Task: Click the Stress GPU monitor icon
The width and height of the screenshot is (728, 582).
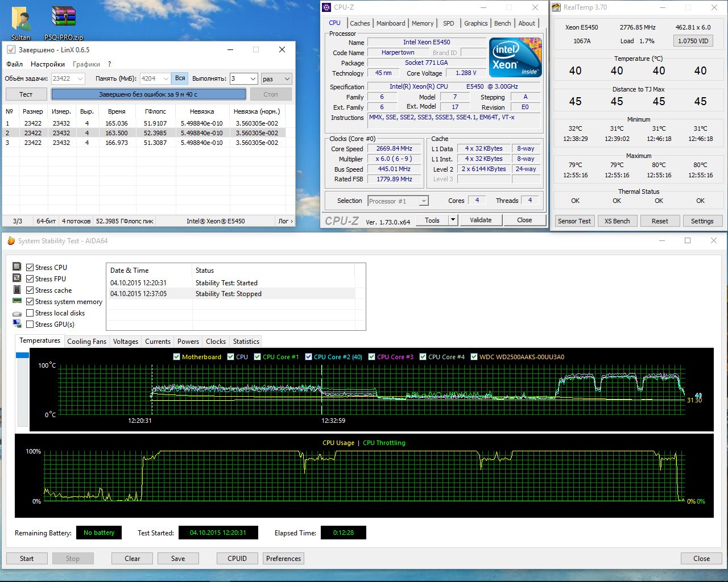Action: [x=17, y=324]
